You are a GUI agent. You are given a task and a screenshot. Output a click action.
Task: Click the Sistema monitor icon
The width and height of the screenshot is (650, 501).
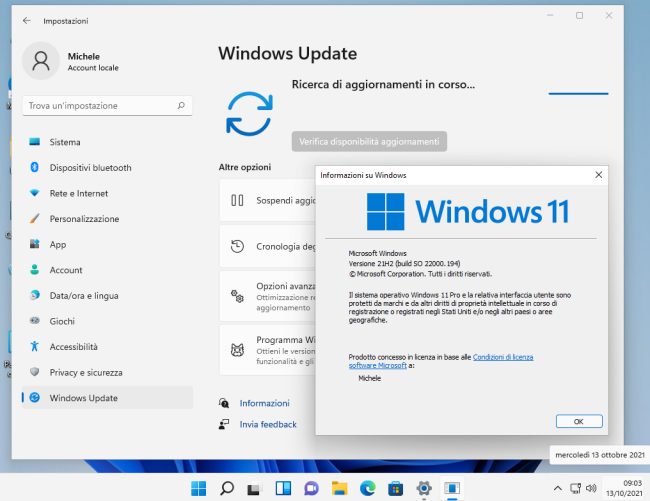pyautogui.click(x=34, y=142)
